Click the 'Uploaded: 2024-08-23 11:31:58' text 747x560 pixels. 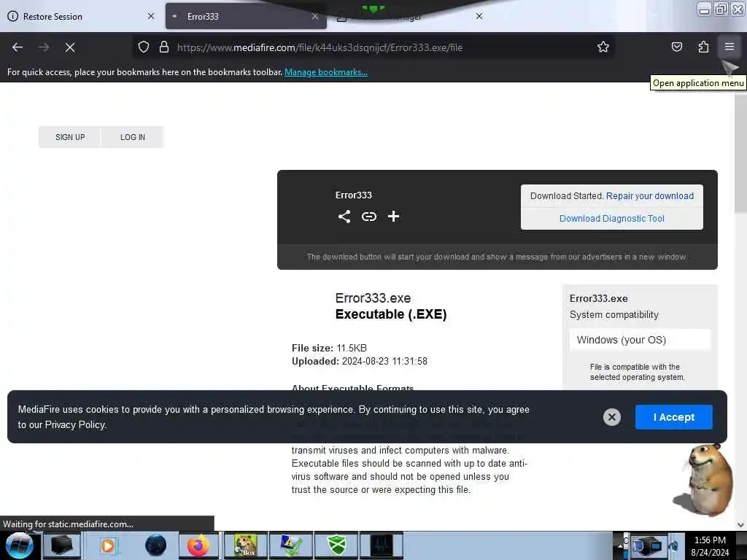click(x=359, y=362)
